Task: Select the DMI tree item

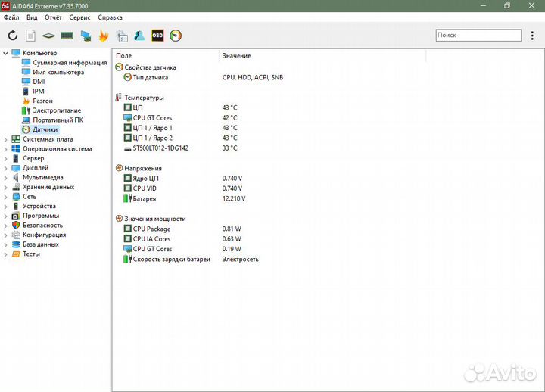Action: tap(39, 82)
